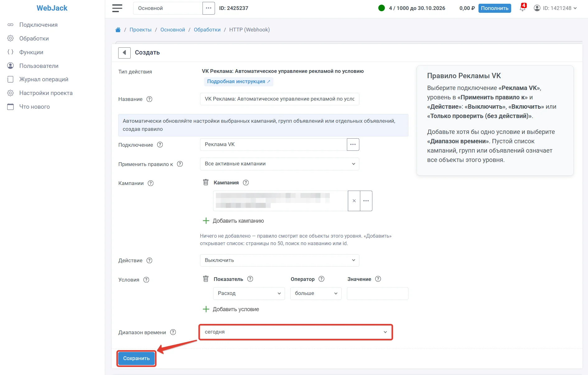
Task: Open Подключения in the sidebar
Action: [38, 25]
